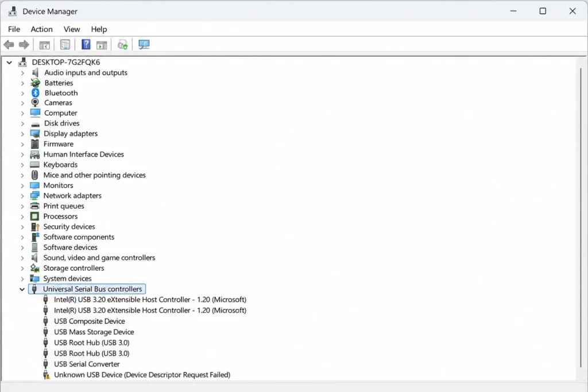Select the Bluetooth label

click(61, 93)
